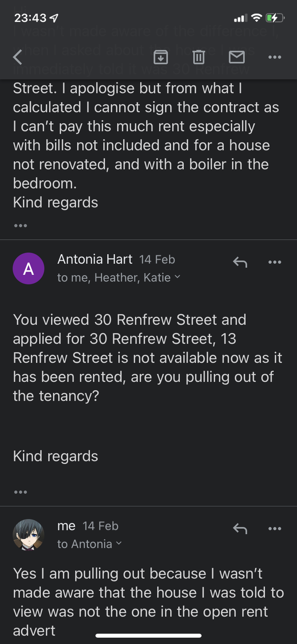Tap Antonia Hart's purple avatar
Image resolution: width=297 pixels, height=644 pixels.
pyautogui.click(x=29, y=268)
